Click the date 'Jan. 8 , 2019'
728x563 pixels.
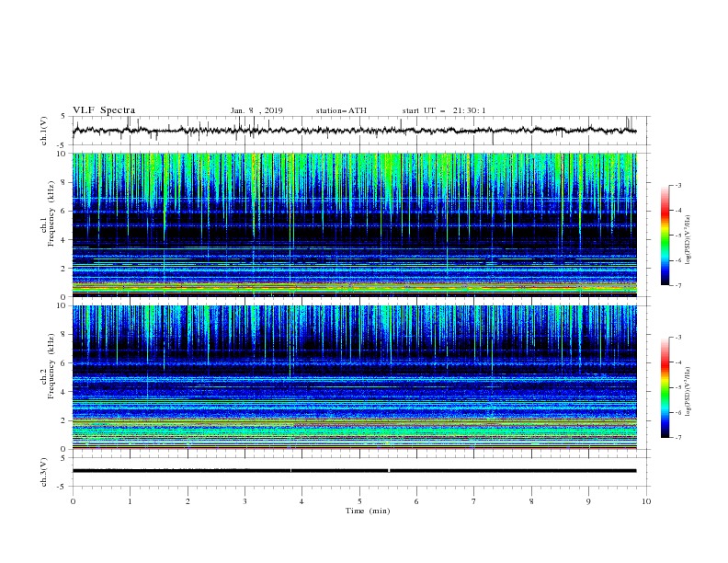click(x=256, y=110)
